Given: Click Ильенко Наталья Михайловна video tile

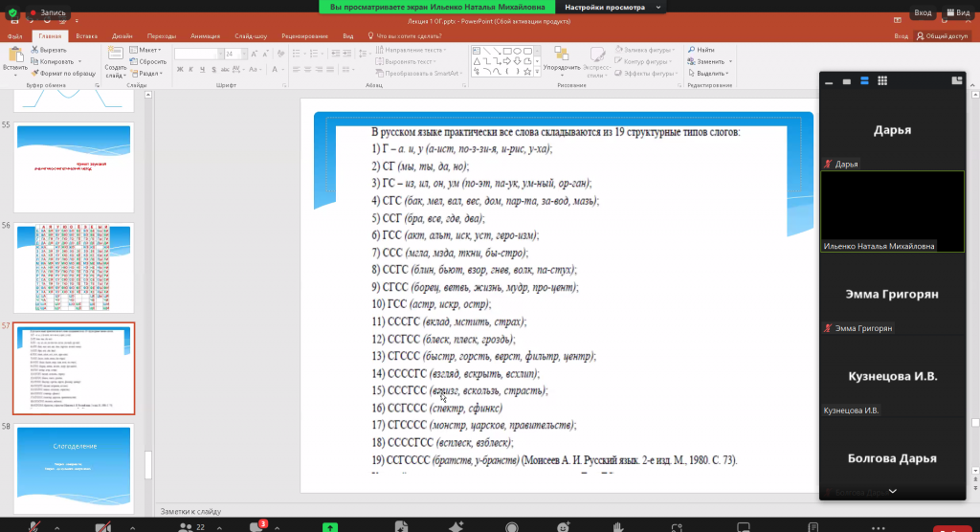Looking at the screenshot, I should (893, 211).
